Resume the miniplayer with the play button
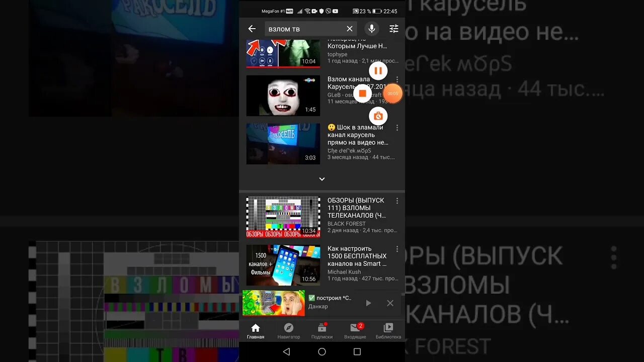 click(x=369, y=303)
